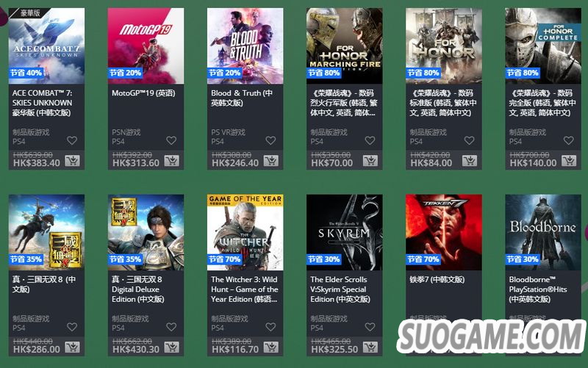Screen dimensions: 588x368
Task: Click cart icon for Blood & Truth
Action: pos(270,161)
